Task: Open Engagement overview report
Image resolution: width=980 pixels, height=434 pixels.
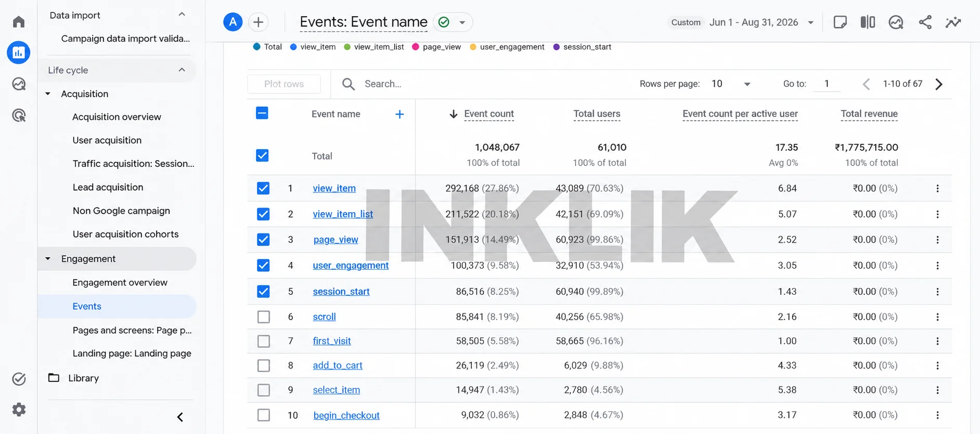Action: 120,283
